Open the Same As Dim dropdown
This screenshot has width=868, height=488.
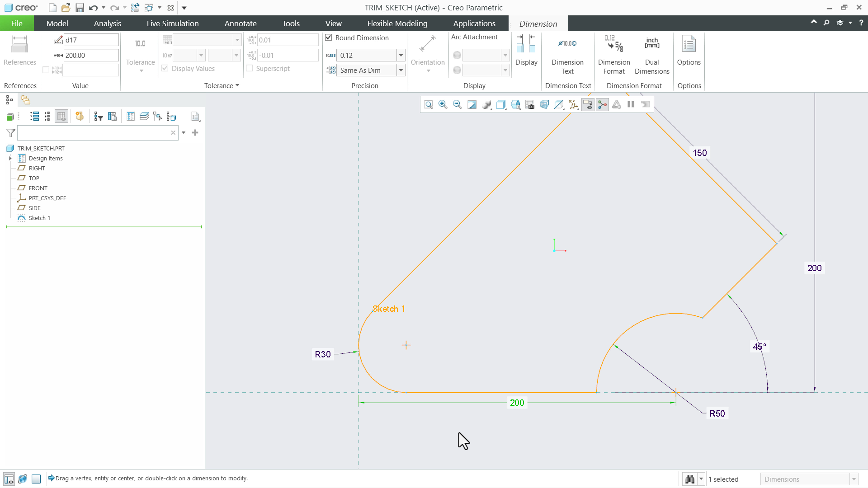(401, 70)
